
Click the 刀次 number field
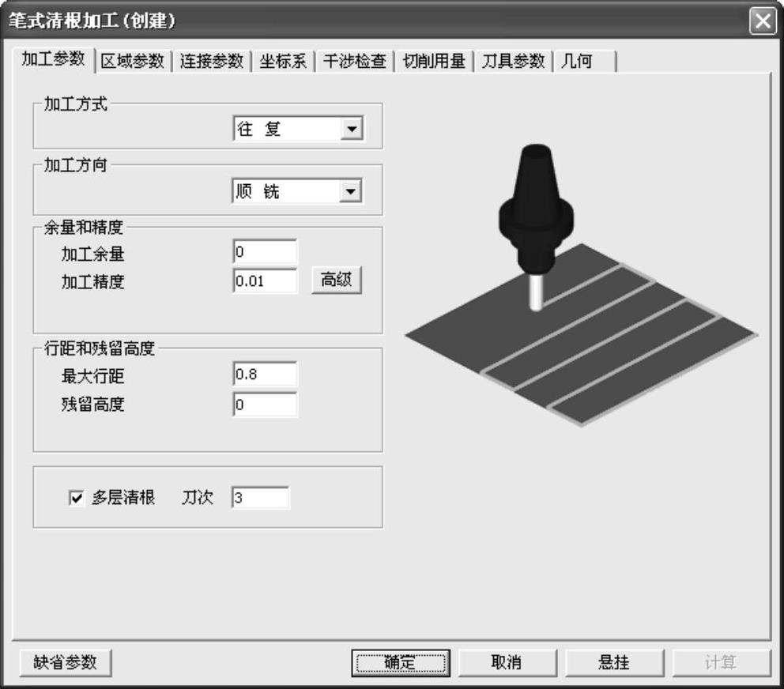click(x=261, y=499)
